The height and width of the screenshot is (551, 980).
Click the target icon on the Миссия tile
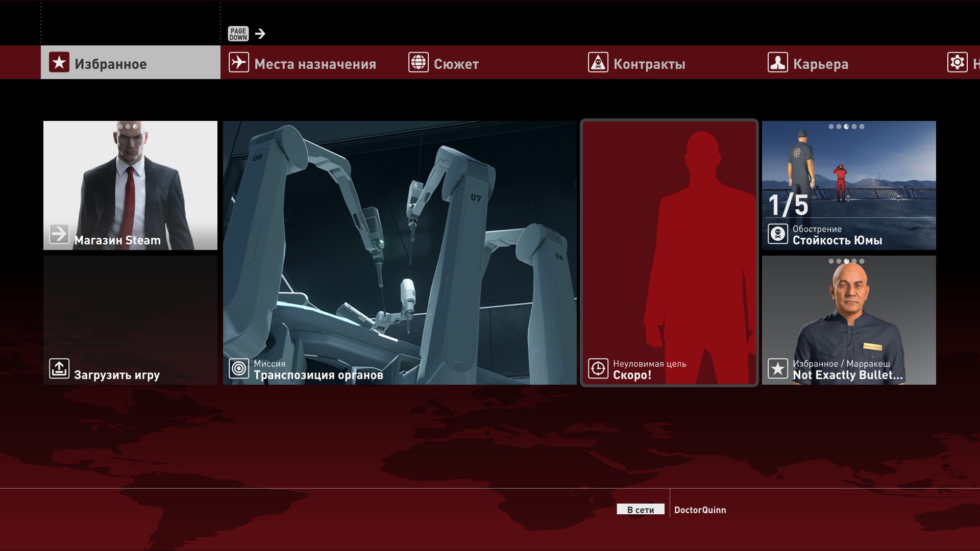(x=239, y=368)
